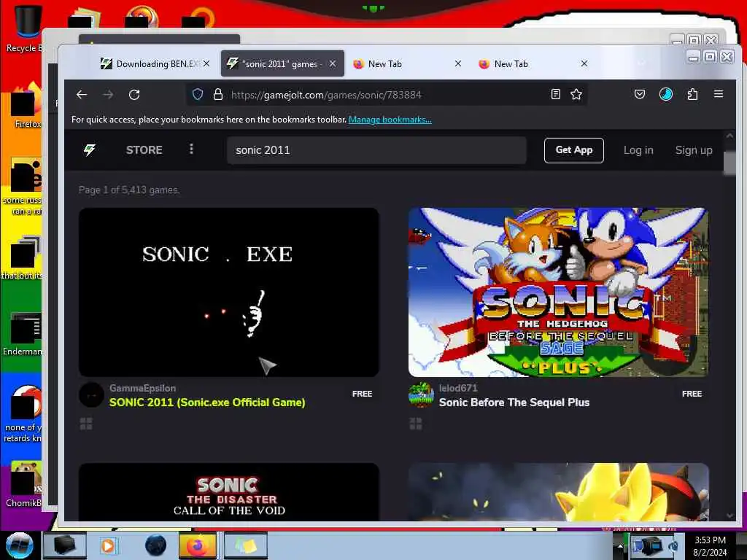
Task: Click lelod671's avatar image
Action: click(x=421, y=394)
